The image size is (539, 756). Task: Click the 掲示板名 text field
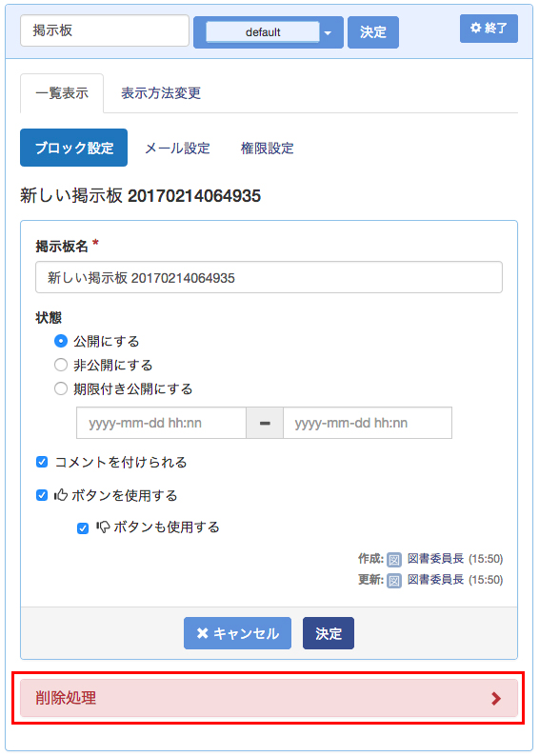pyautogui.click(x=269, y=277)
